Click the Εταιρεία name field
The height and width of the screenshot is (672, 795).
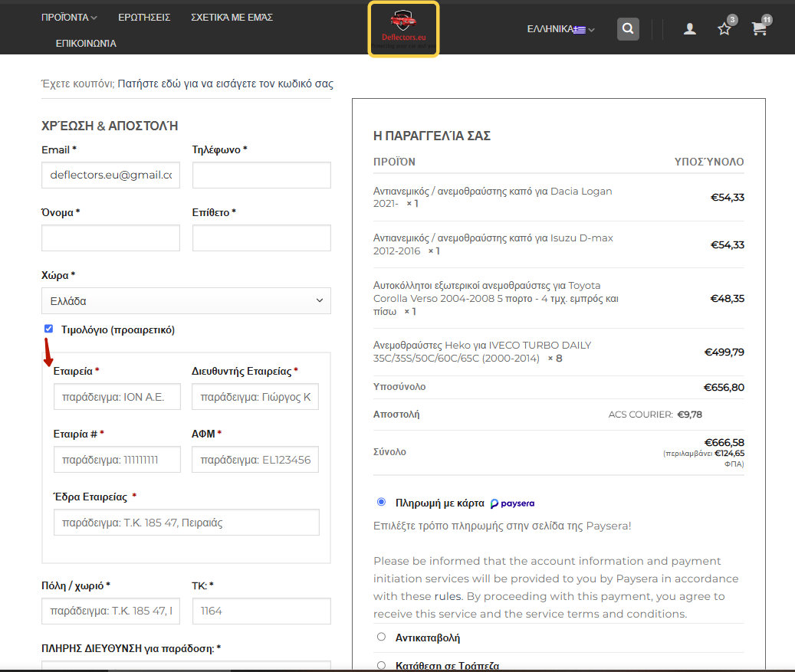(117, 396)
